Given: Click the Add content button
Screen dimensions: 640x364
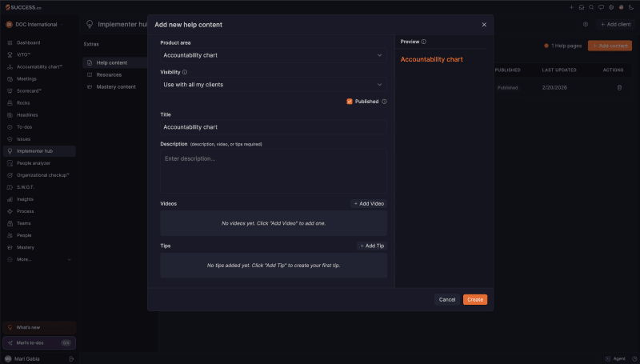Looking at the screenshot, I should [x=610, y=46].
